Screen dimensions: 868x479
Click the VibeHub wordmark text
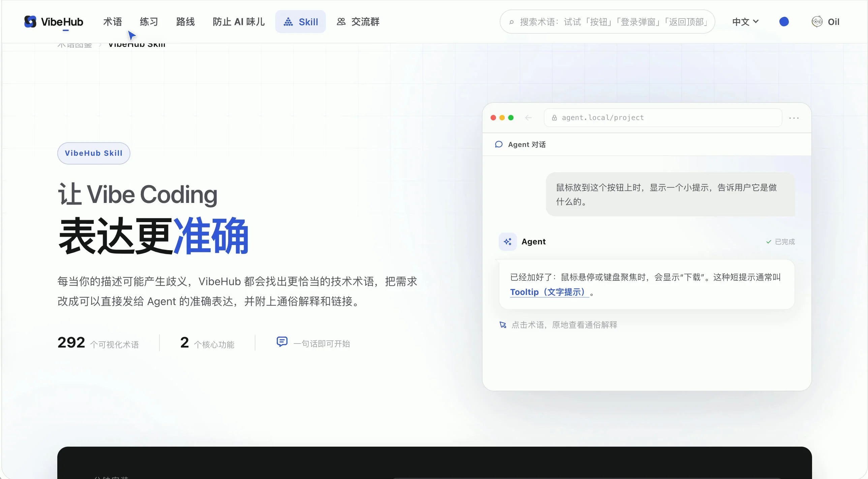(x=62, y=22)
